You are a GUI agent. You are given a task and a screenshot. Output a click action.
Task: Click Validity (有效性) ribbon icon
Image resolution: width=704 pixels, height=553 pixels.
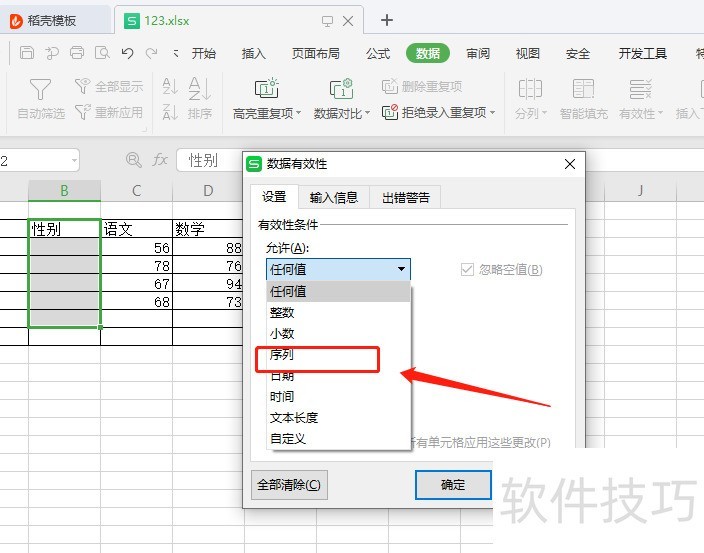click(640, 89)
